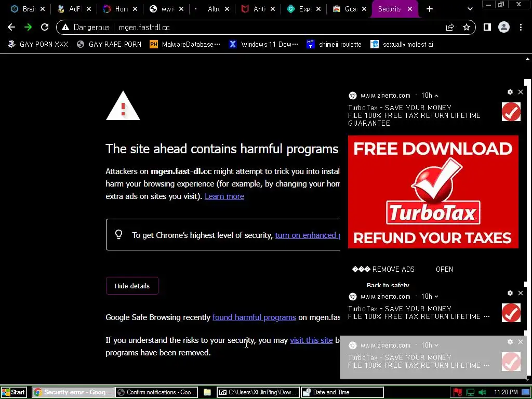Click turn on enhanced protection link

307,235
